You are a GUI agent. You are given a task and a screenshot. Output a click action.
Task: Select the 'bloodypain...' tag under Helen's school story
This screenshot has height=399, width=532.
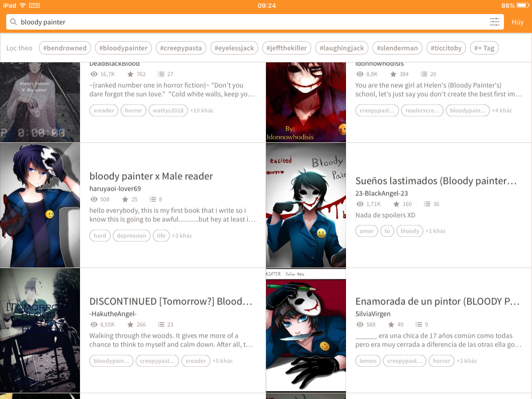tap(468, 110)
